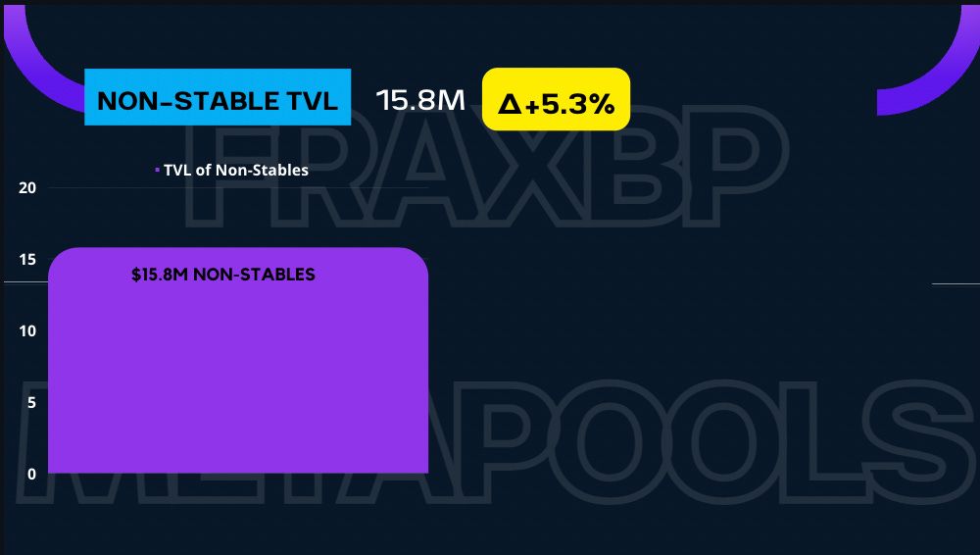980x555 pixels.
Task: Click the 10 y-axis label
Action: point(27,331)
